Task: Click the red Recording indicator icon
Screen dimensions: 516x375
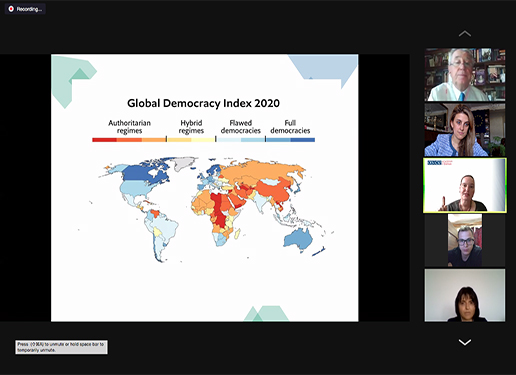Action: pyautogui.click(x=11, y=9)
